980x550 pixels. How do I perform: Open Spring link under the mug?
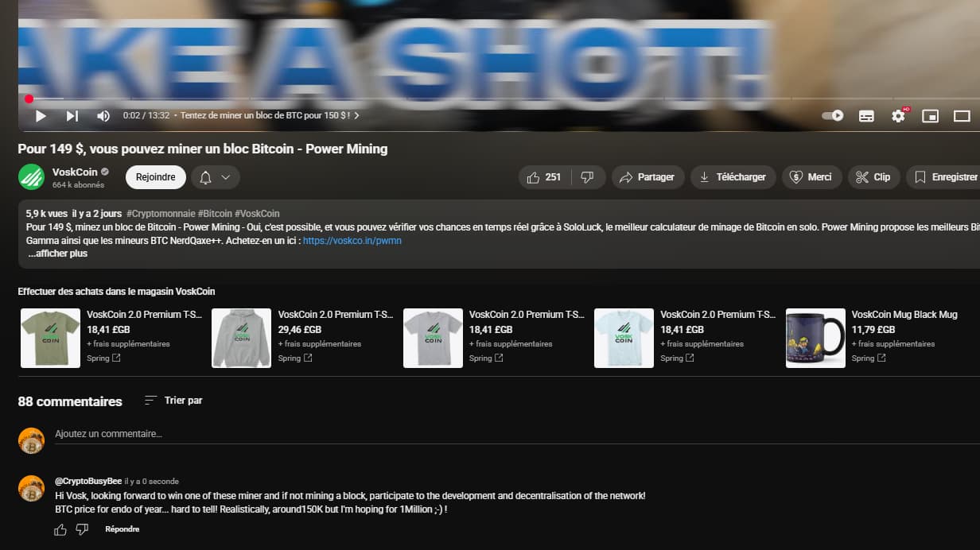click(x=869, y=358)
